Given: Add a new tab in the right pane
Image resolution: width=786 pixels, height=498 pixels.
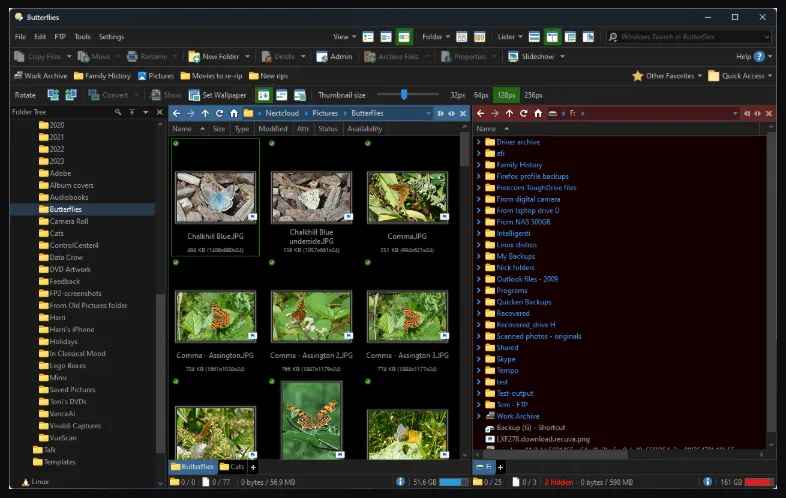Looking at the screenshot, I should (500, 467).
